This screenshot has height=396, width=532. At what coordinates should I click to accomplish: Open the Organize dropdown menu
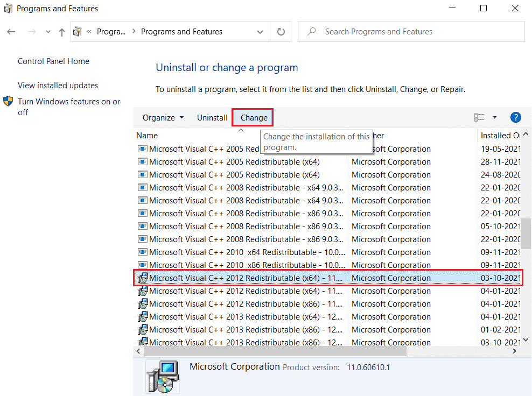point(163,118)
